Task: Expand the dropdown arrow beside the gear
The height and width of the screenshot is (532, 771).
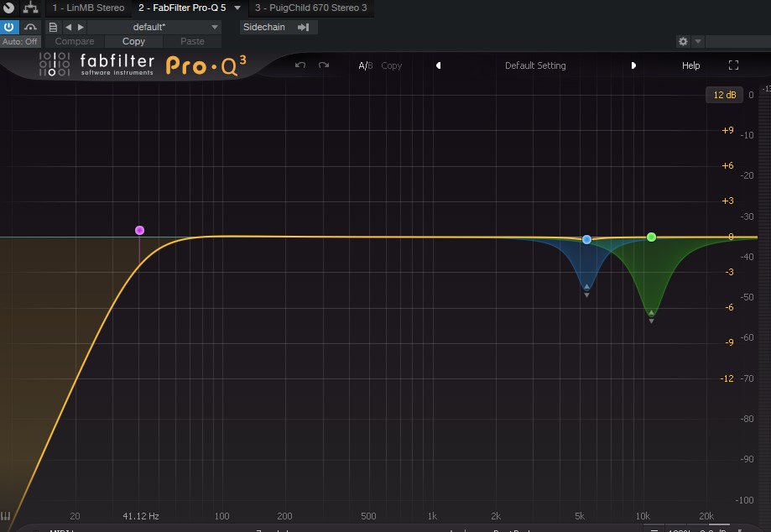Action: click(x=698, y=41)
